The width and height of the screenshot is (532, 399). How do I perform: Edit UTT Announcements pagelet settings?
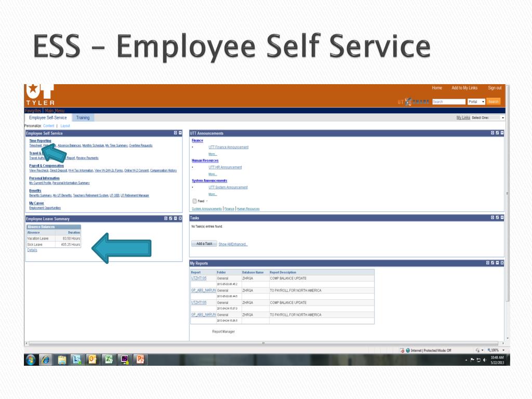pyautogui.click(x=497, y=133)
